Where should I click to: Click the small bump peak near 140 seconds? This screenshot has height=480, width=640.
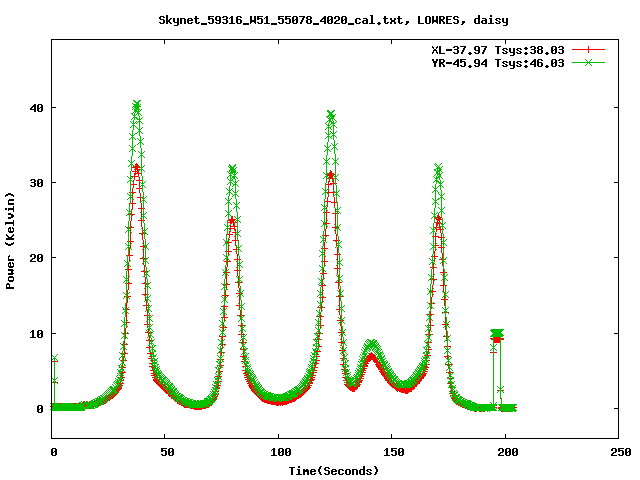(x=372, y=345)
